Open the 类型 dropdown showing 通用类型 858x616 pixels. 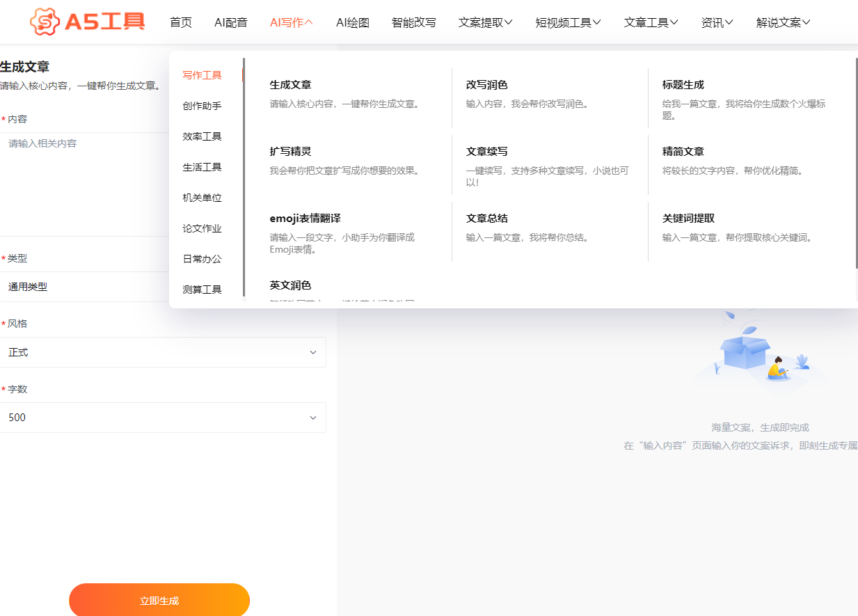(x=84, y=287)
